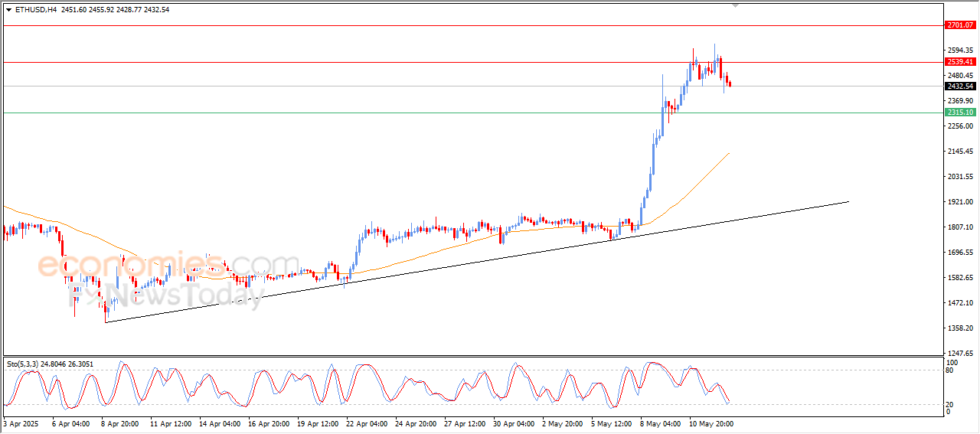Click the 2594.35 price scale value
980x434 pixels.
(x=960, y=51)
